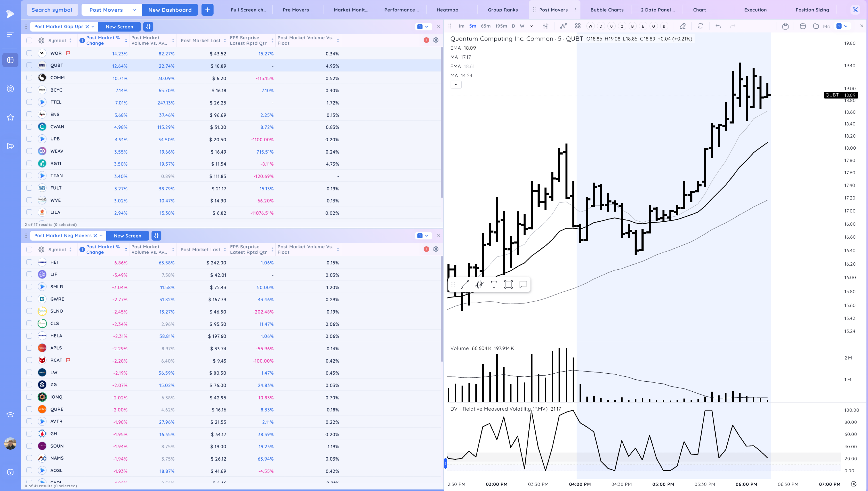The width and height of the screenshot is (868, 491).
Task: Open the user profile avatar
Action: click(10, 443)
